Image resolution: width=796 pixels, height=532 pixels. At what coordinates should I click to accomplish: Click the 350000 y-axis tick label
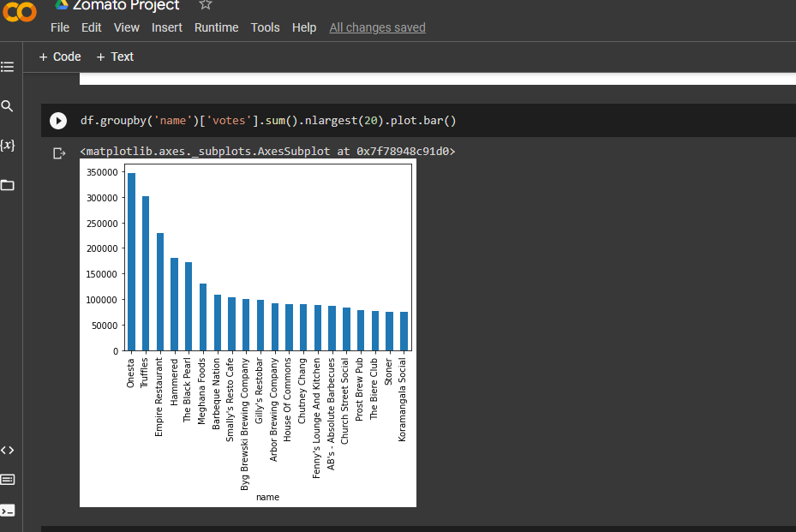click(102, 172)
